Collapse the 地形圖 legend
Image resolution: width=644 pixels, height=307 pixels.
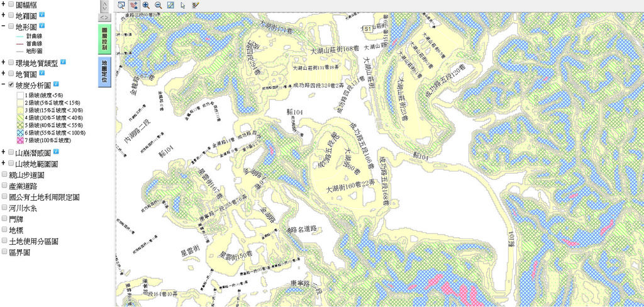click(3, 26)
